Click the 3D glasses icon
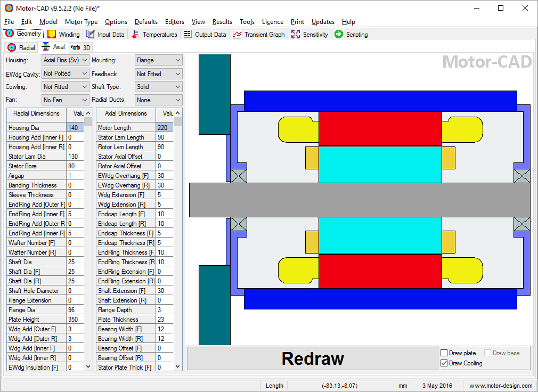Image resolution: width=538 pixels, height=392 pixels. click(76, 48)
